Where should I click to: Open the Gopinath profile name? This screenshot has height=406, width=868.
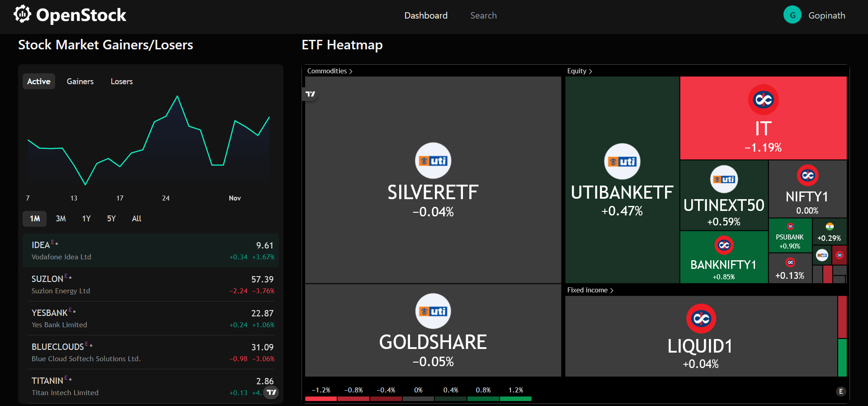pos(826,15)
